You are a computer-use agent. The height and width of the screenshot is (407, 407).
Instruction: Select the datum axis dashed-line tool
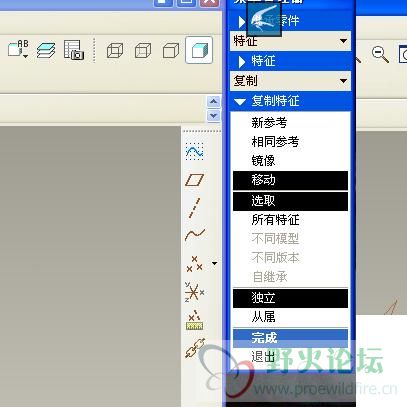click(194, 208)
